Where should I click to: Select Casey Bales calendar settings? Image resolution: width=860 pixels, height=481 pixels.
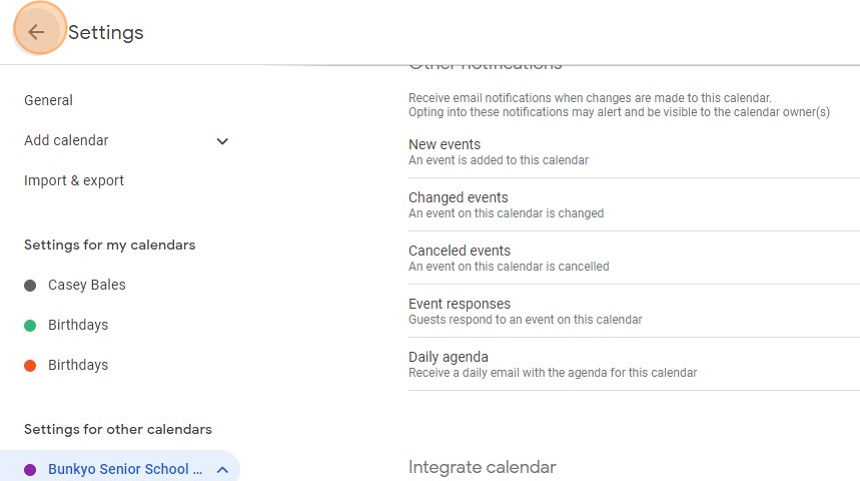coord(87,285)
